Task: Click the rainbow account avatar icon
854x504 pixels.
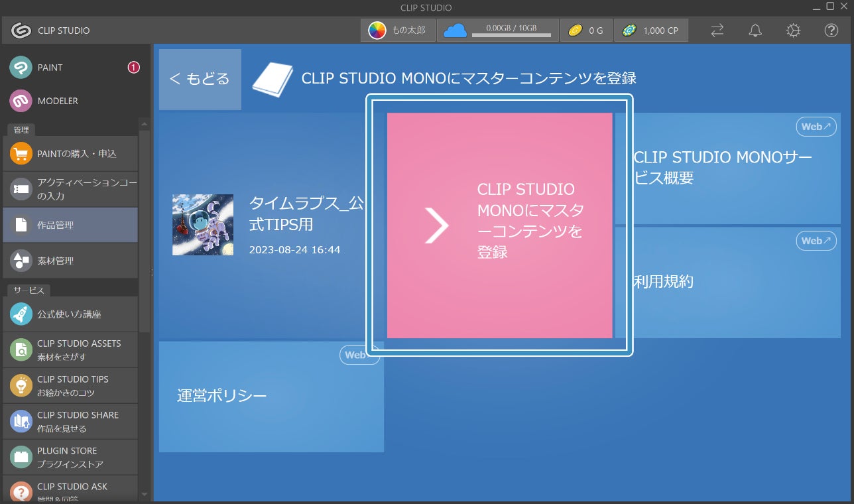Action: point(377,31)
